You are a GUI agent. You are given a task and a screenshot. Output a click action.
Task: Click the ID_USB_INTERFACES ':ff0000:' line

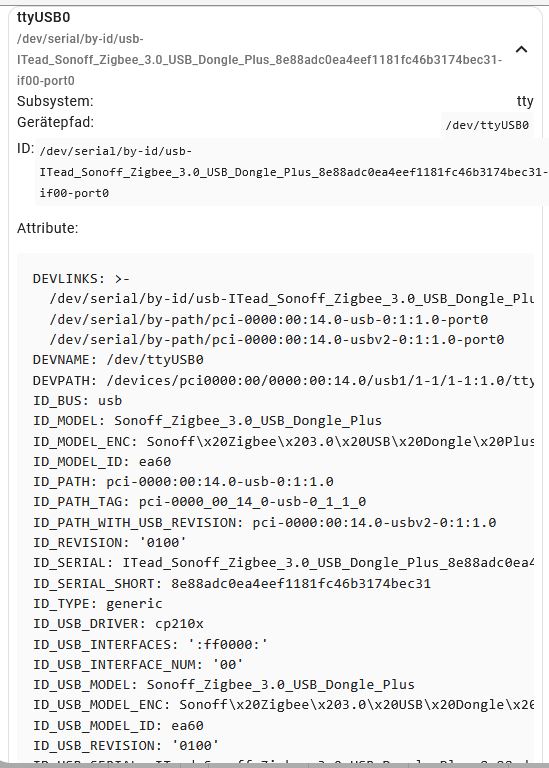pos(150,644)
